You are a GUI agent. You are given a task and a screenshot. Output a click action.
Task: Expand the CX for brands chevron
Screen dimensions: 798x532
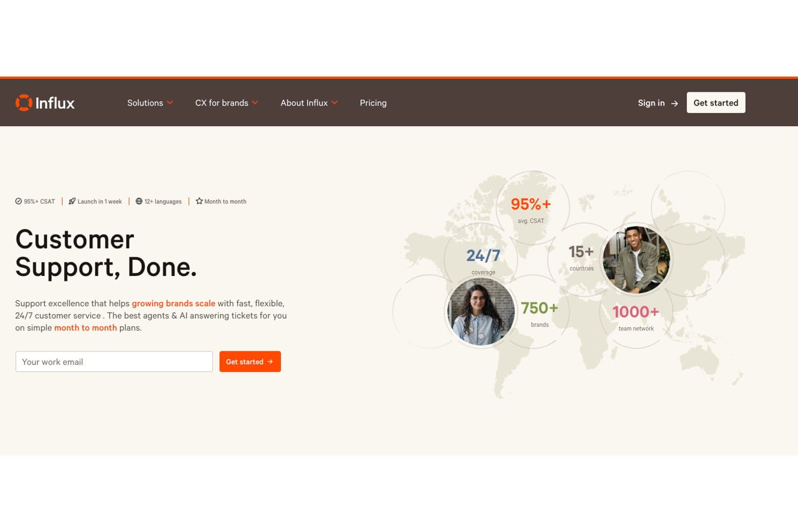pos(255,102)
